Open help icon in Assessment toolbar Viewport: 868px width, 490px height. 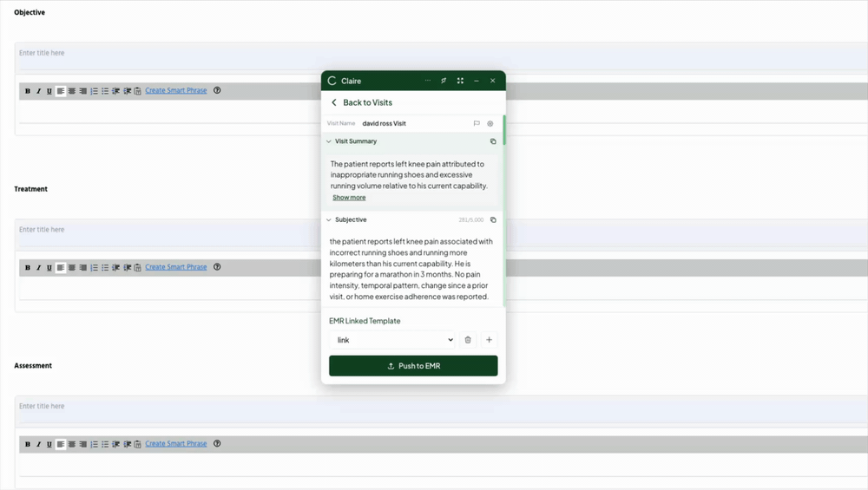pos(217,443)
